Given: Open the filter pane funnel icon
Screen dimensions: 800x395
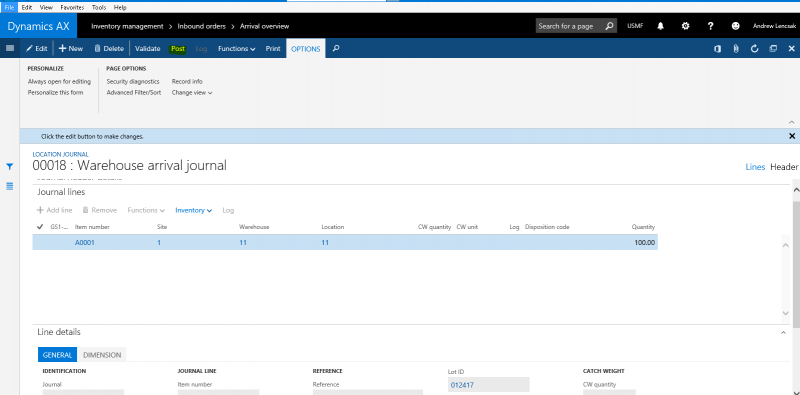Looking at the screenshot, I should coord(9,166).
